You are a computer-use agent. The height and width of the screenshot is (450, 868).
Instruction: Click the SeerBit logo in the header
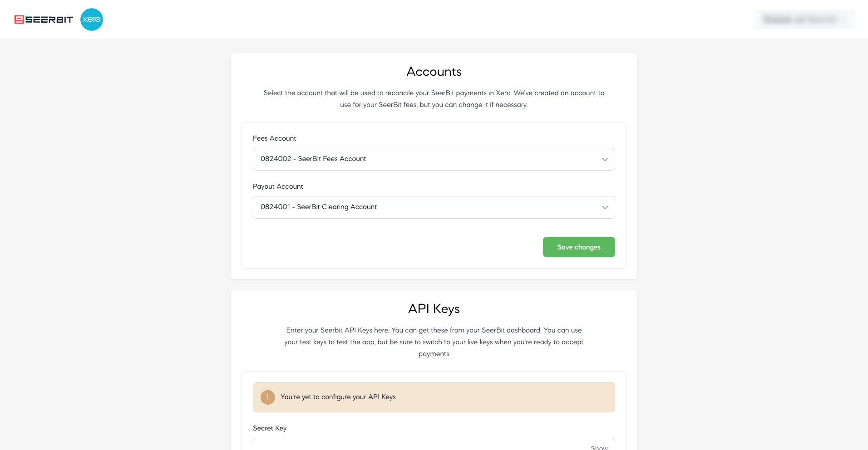(x=44, y=20)
